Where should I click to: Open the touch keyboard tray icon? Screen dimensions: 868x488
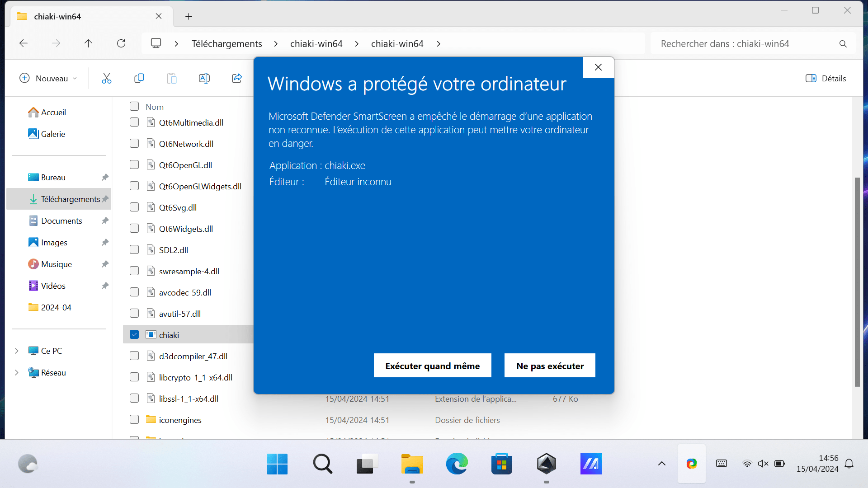722,464
